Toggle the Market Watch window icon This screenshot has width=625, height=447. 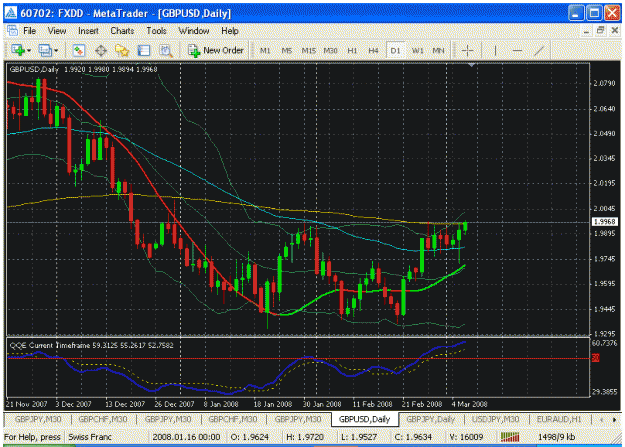(79, 50)
